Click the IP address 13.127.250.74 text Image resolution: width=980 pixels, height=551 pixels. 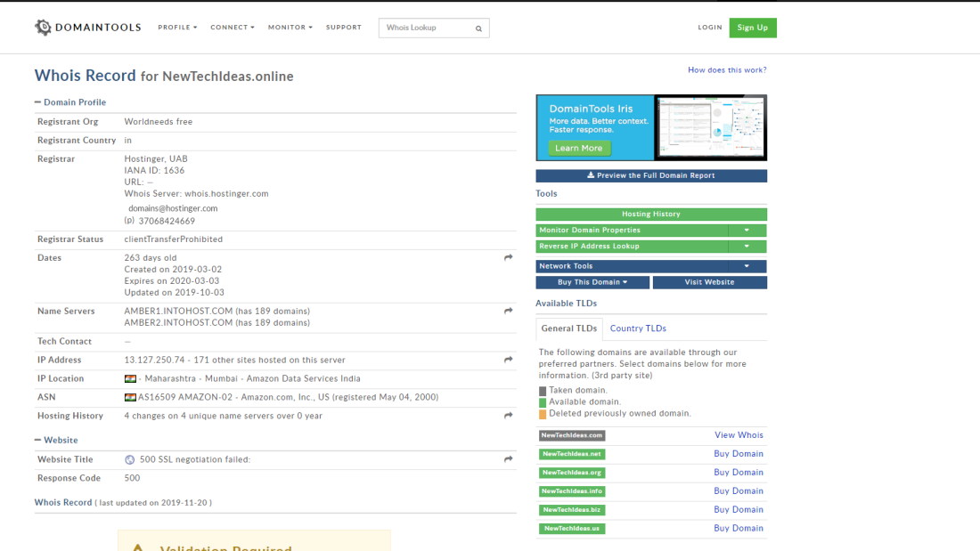pos(154,361)
